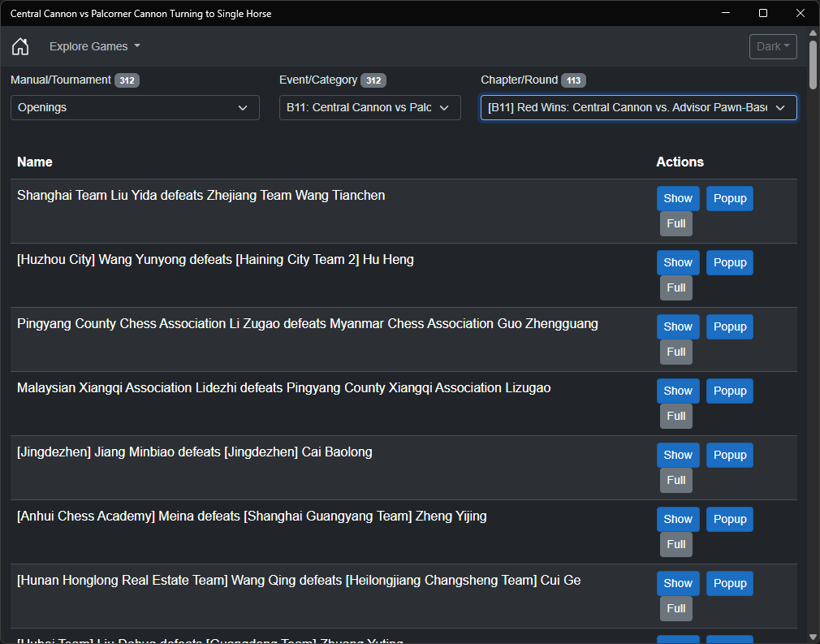The width and height of the screenshot is (820, 644).
Task: Expand the Event/Category B11 dropdown
Action: click(x=369, y=108)
